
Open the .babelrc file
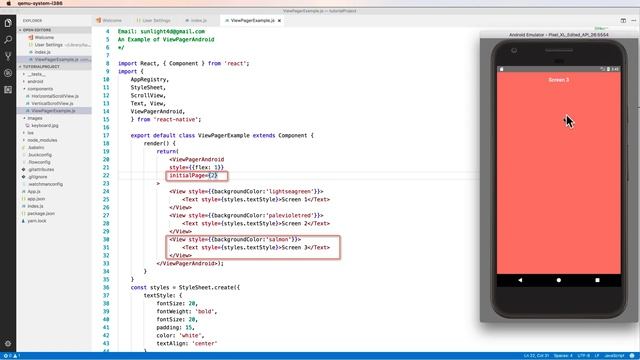(36, 148)
